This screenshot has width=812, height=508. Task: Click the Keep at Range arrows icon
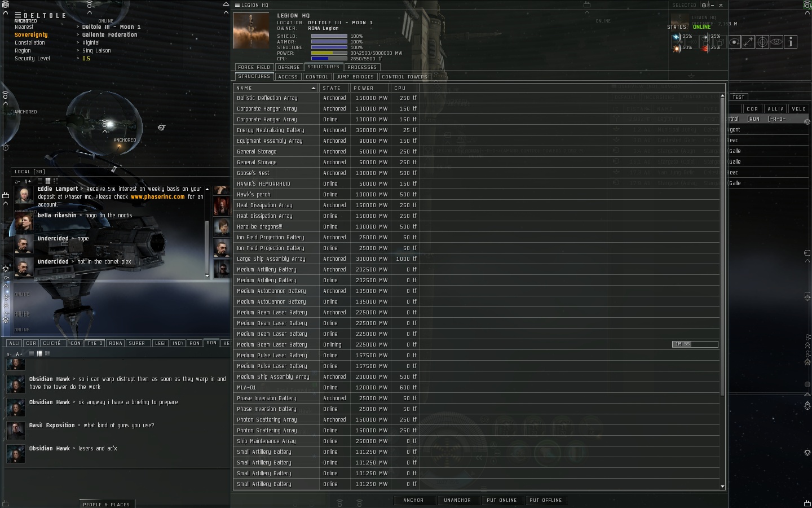[x=748, y=42]
